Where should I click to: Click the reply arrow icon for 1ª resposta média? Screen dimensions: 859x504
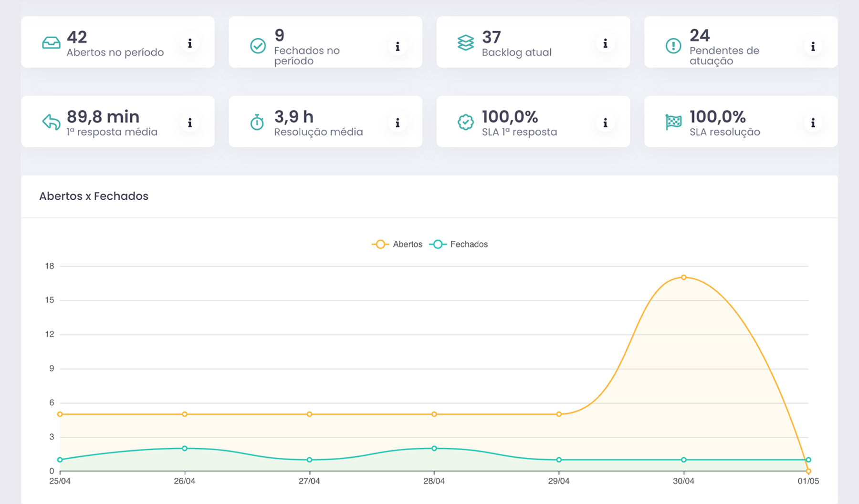pos(51,122)
